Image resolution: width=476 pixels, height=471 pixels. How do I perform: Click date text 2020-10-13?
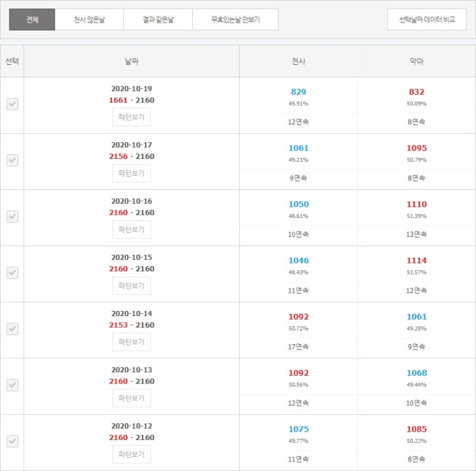click(x=131, y=370)
